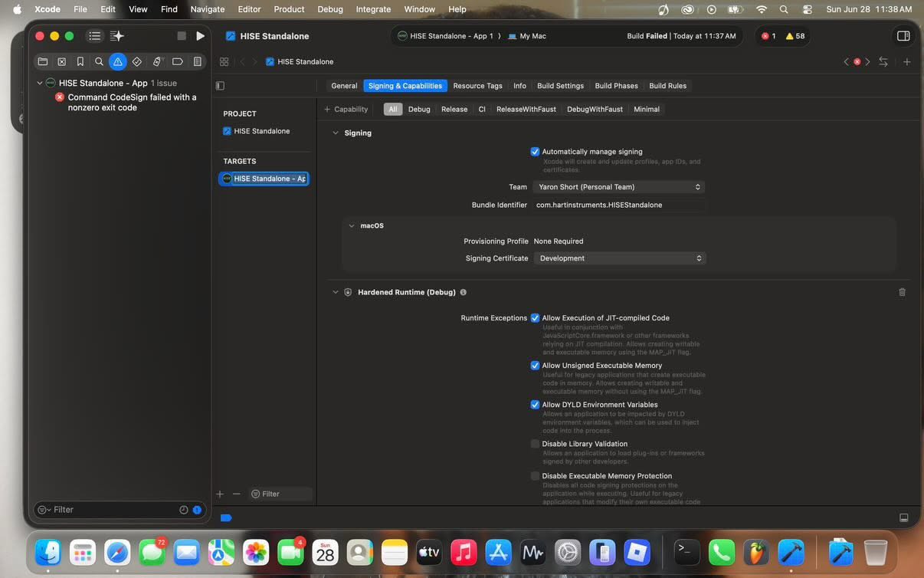This screenshot has width=924, height=578.
Task: Toggle the navigator list view icon
Action: (x=94, y=36)
